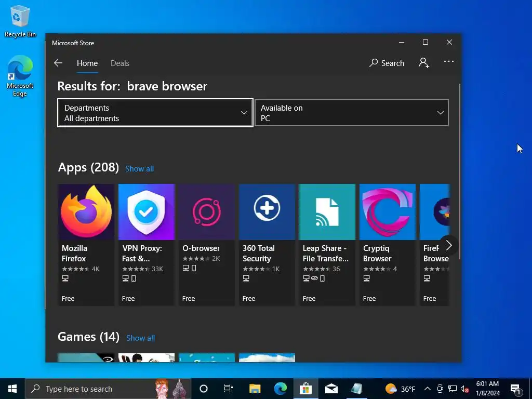Select Microsoft Edge desktop shortcut

pos(20,76)
